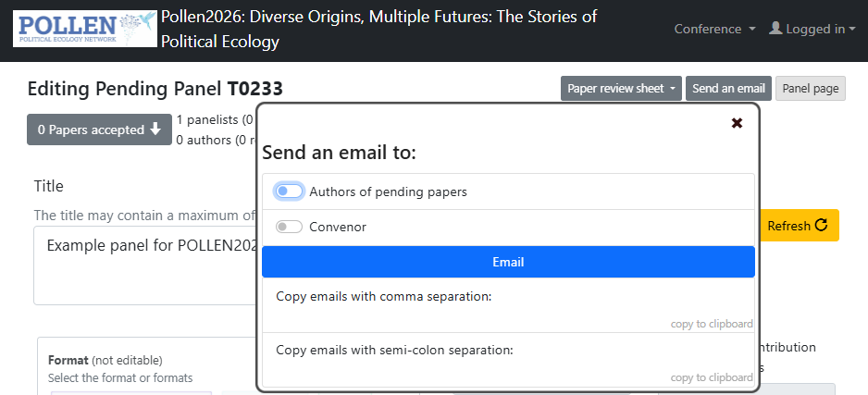Image resolution: width=868 pixels, height=395 pixels.
Task: Go to the Panel page
Action: [x=810, y=89]
